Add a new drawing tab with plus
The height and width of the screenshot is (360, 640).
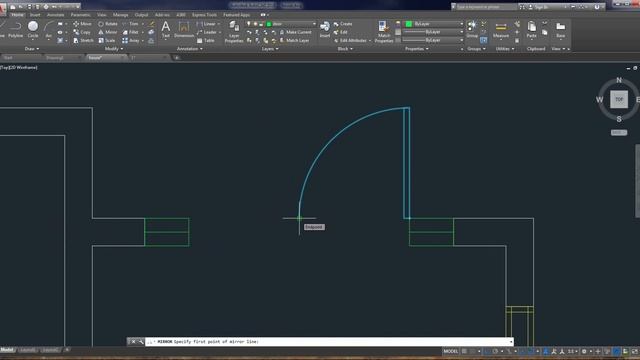(x=177, y=58)
